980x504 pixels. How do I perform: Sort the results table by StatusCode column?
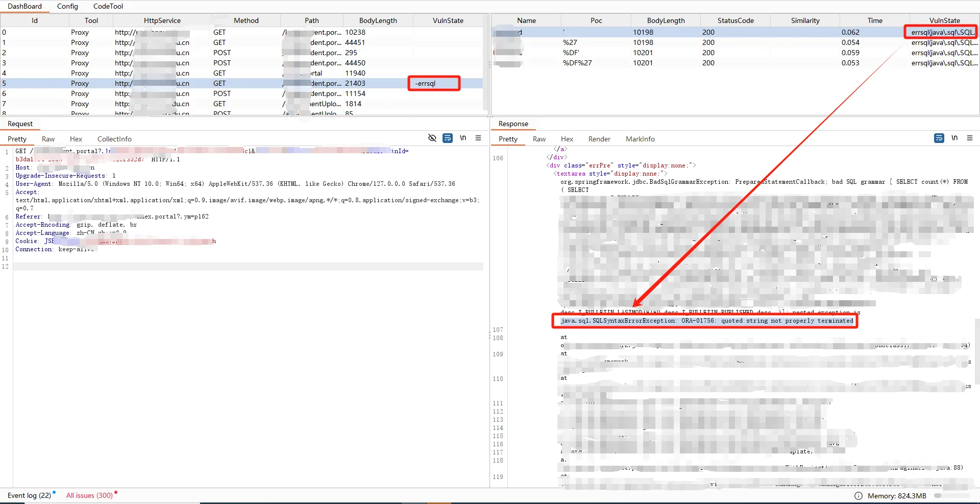[x=736, y=20]
